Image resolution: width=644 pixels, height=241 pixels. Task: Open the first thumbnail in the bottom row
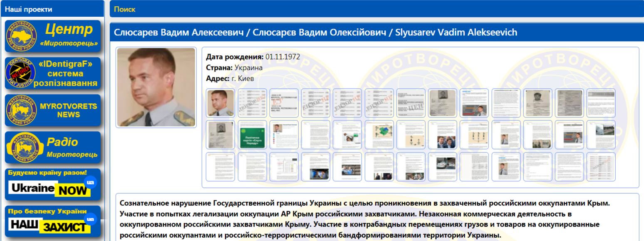point(220,167)
